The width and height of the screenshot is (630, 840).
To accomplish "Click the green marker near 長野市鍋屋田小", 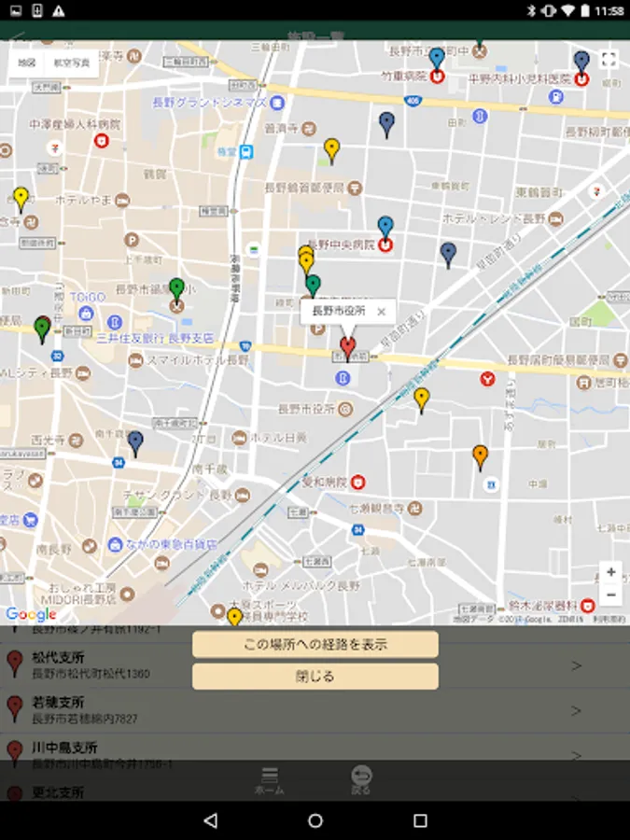I will click(176, 291).
